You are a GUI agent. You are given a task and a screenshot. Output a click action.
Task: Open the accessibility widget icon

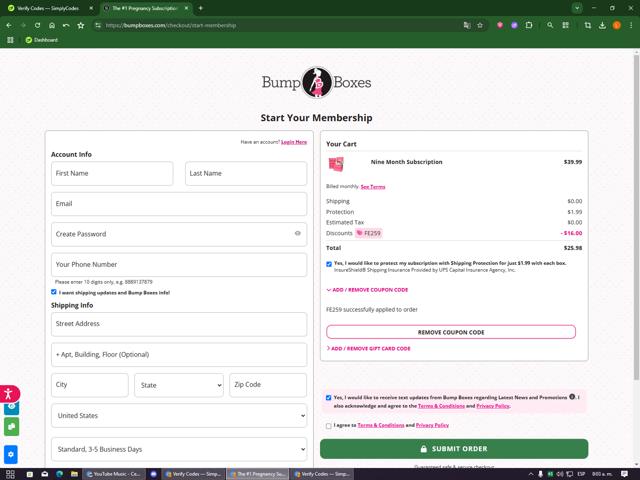9,394
